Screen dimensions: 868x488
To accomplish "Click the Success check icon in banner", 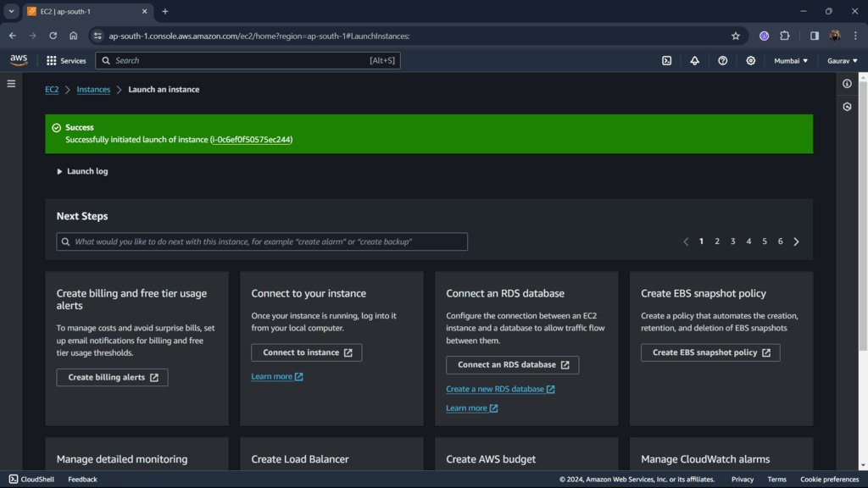I will click(x=57, y=128).
